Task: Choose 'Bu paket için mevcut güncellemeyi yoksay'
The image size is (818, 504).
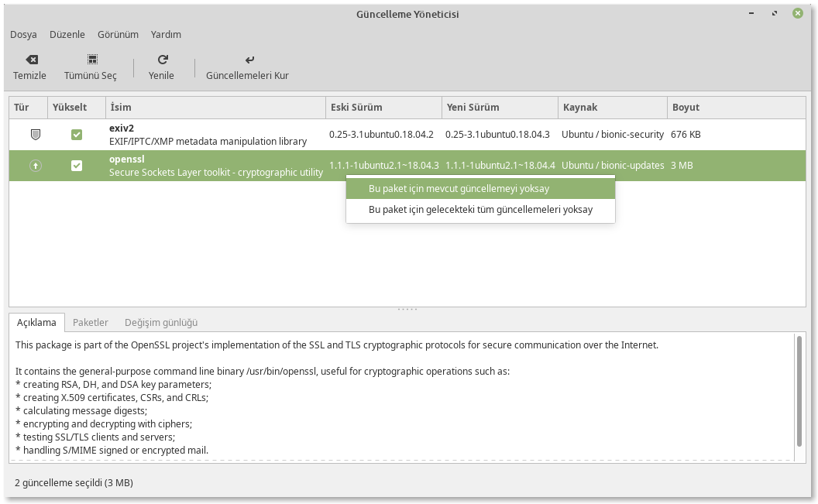Action: 480,189
